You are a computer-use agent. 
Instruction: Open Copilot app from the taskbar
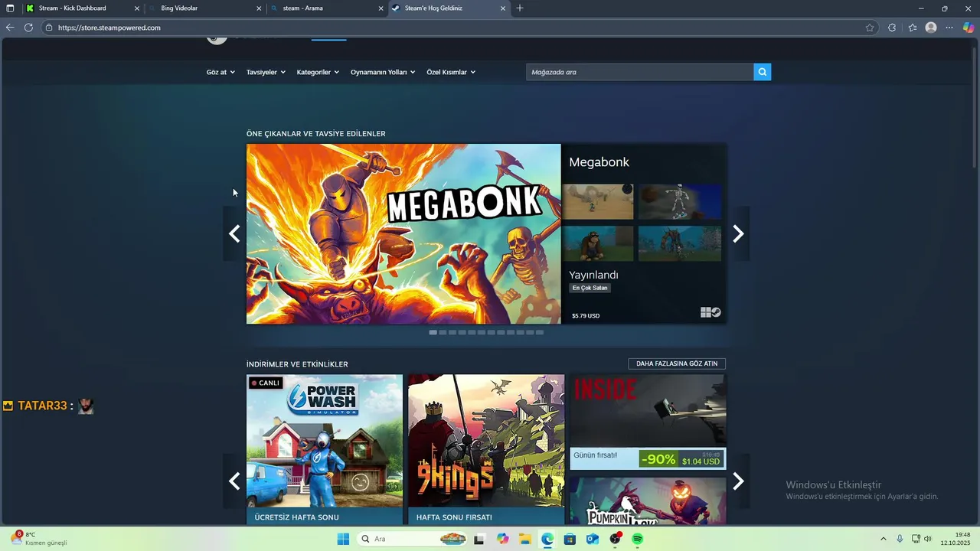tap(502, 539)
